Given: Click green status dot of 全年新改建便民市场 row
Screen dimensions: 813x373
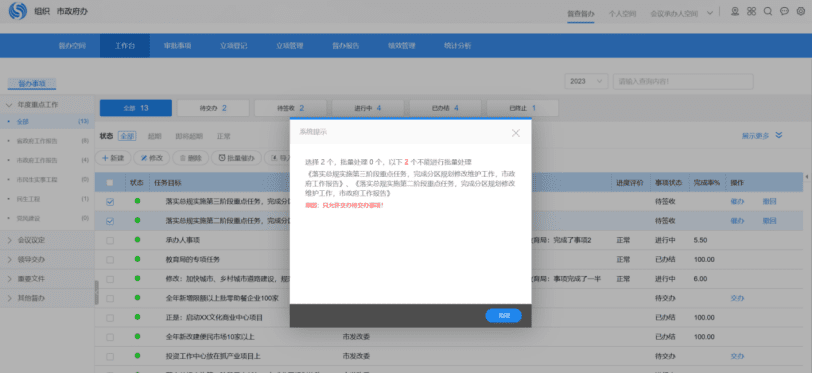Looking at the screenshot, I should tap(137, 336).
